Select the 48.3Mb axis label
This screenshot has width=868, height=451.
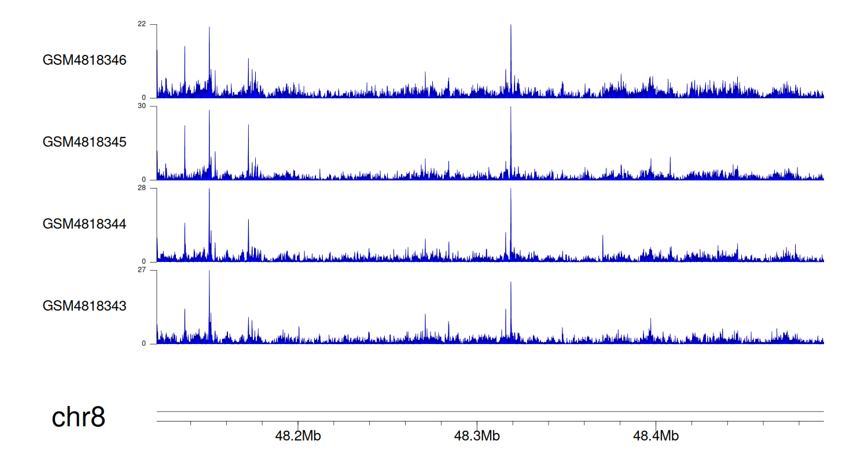pyautogui.click(x=477, y=436)
